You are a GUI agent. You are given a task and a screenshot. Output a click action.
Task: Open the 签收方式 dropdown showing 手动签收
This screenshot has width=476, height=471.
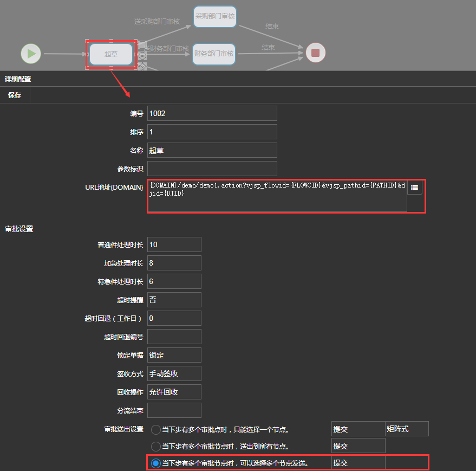[x=174, y=373]
